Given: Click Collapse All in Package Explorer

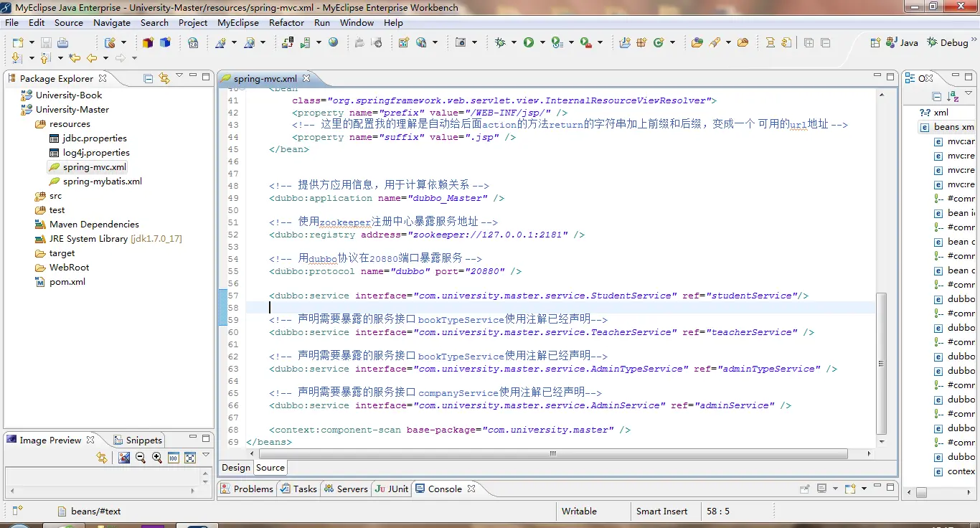Looking at the screenshot, I should click(148, 78).
